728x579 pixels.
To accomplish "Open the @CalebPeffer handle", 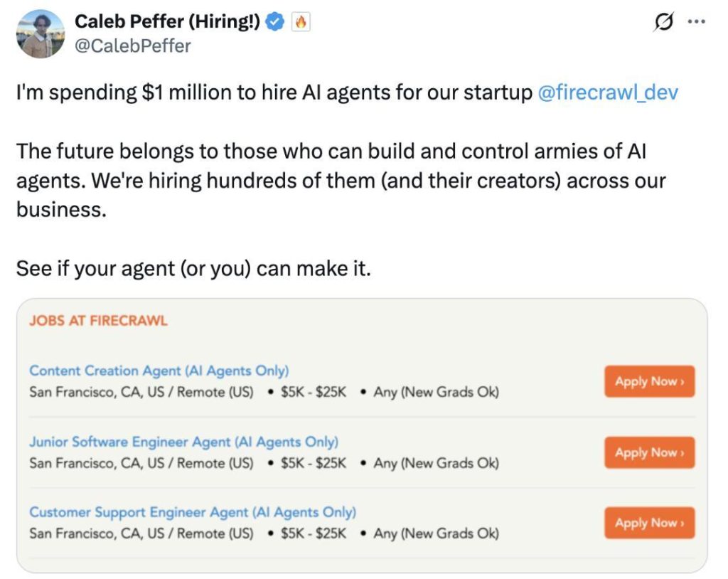I will (133, 46).
